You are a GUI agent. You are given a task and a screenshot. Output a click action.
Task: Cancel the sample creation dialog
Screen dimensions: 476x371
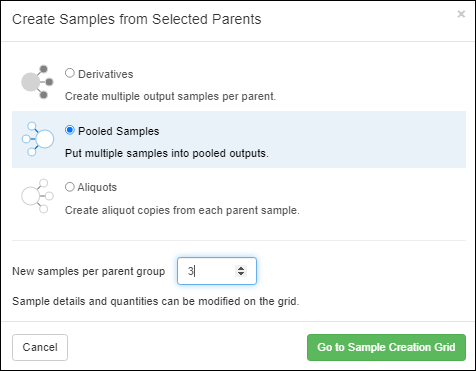click(40, 347)
